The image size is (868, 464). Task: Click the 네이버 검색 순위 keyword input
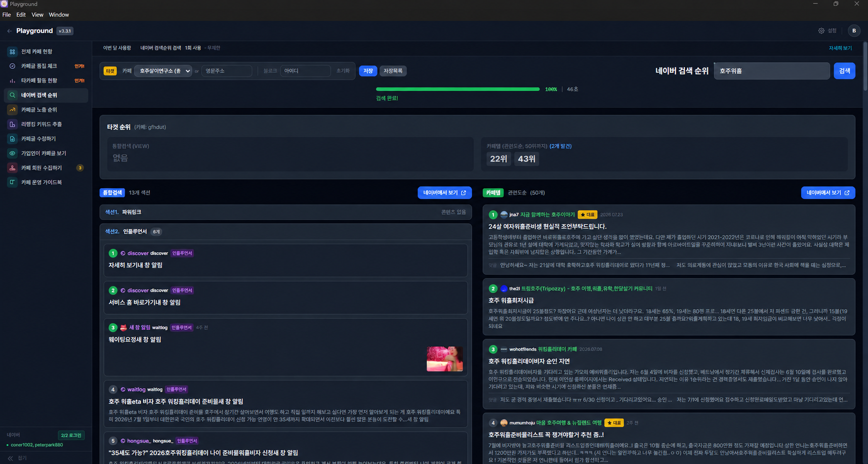(x=772, y=71)
